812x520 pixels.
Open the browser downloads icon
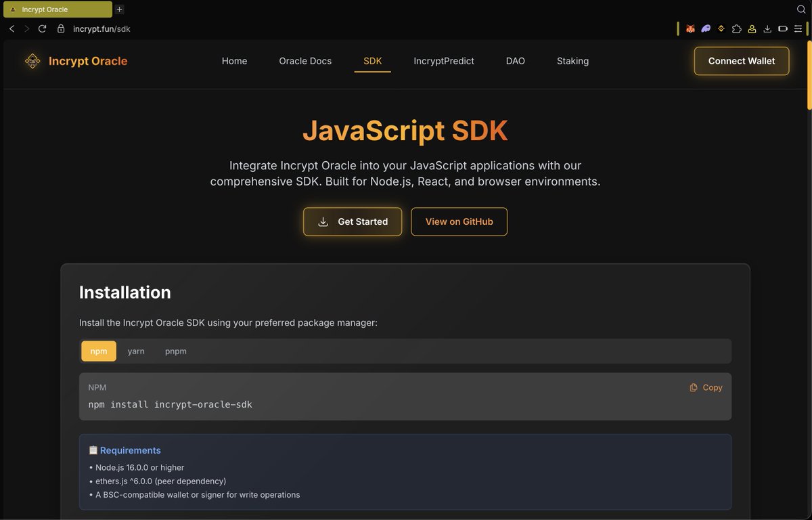[767, 29]
